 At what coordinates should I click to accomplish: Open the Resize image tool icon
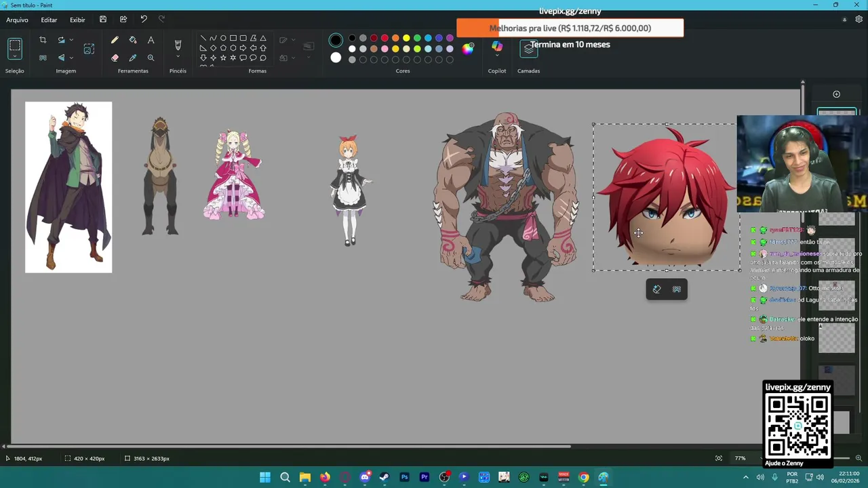[89, 49]
